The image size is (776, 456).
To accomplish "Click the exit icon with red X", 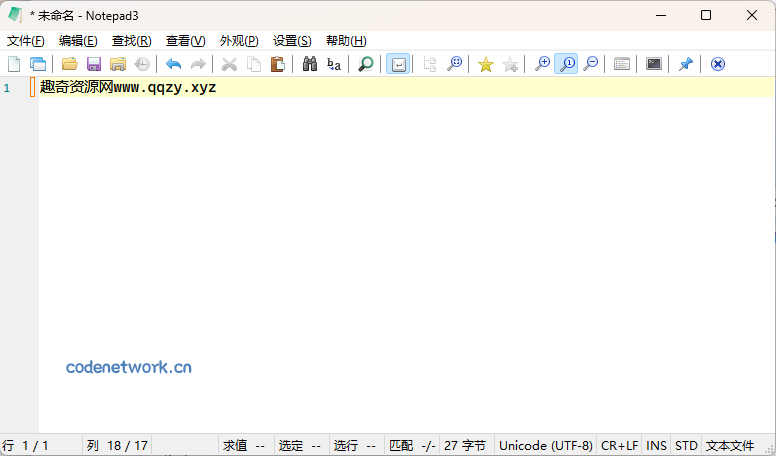I will 717,64.
